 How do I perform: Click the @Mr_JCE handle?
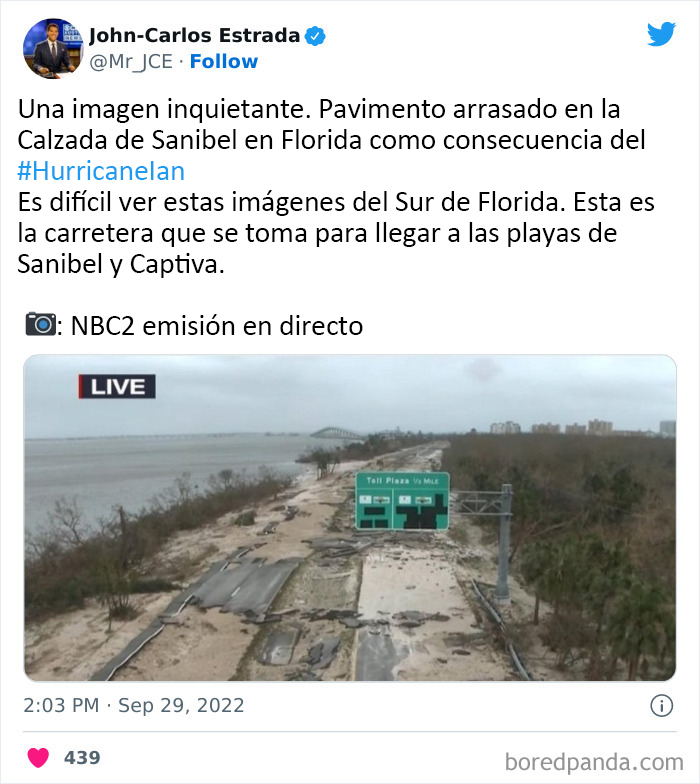(131, 62)
